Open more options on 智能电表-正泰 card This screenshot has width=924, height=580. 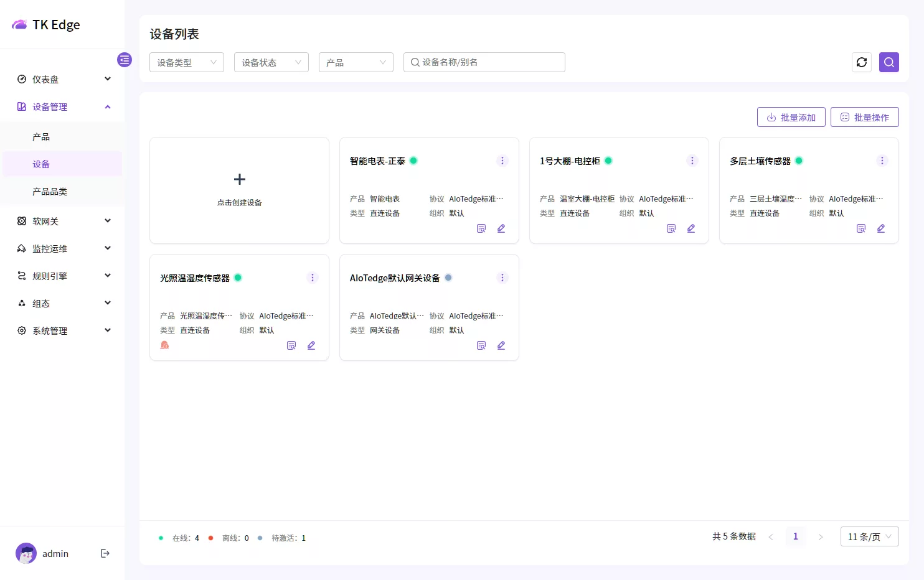[502, 161]
